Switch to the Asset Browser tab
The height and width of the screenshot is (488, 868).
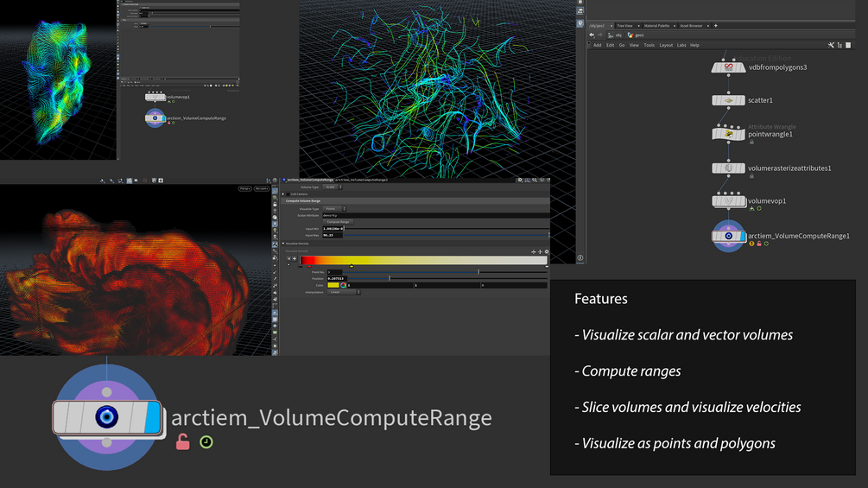(691, 25)
